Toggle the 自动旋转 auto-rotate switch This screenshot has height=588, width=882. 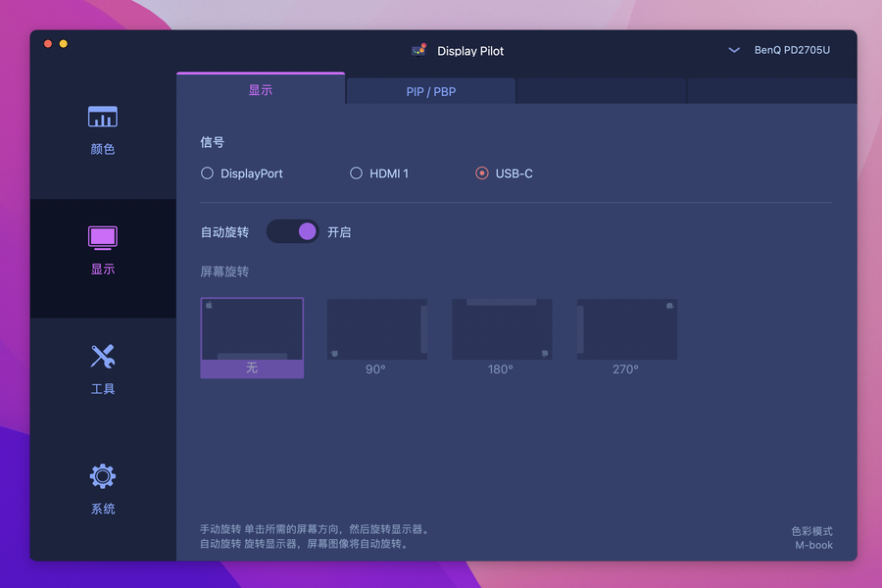coord(293,231)
